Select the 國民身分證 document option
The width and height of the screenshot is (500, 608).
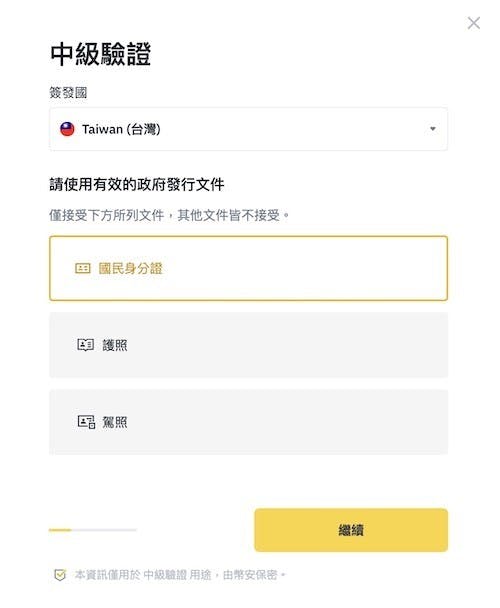pyautogui.click(x=248, y=268)
